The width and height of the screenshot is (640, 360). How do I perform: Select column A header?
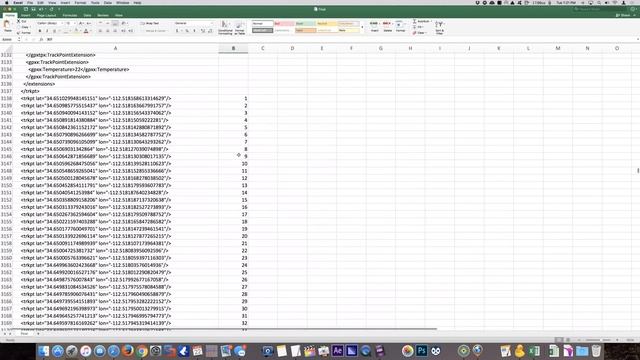point(116,49)
